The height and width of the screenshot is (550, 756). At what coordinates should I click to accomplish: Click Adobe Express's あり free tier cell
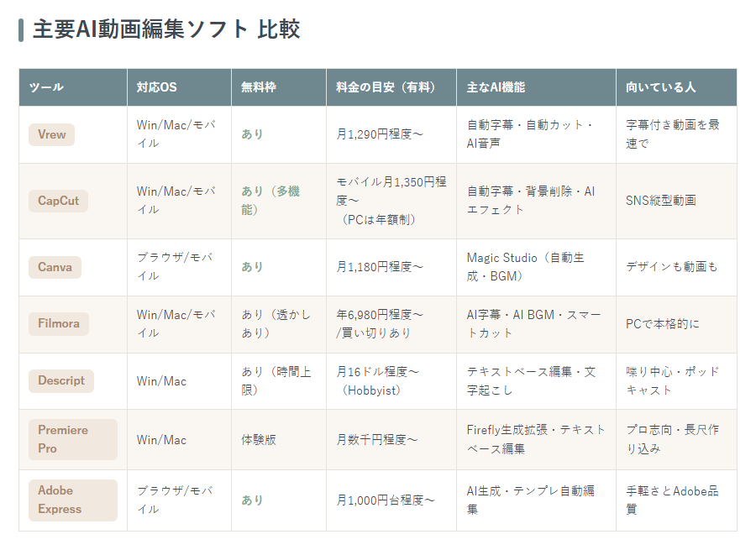[x=279, y=500]
